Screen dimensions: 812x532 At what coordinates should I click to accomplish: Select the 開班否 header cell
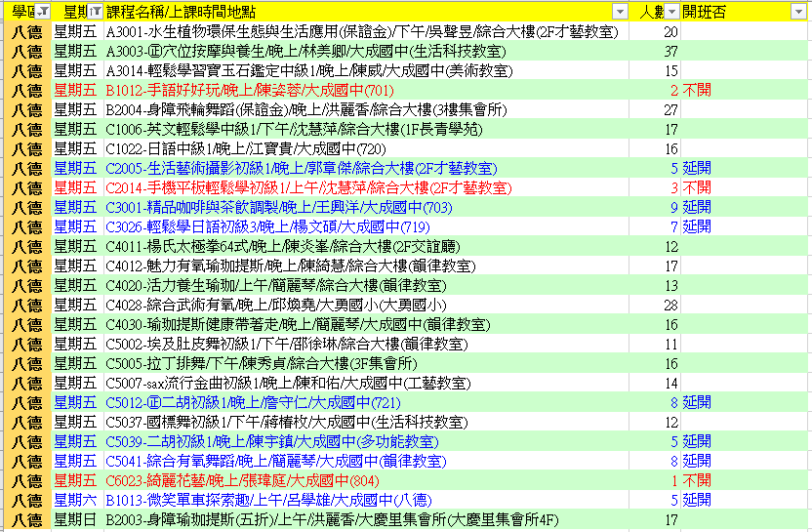(722, 11)
